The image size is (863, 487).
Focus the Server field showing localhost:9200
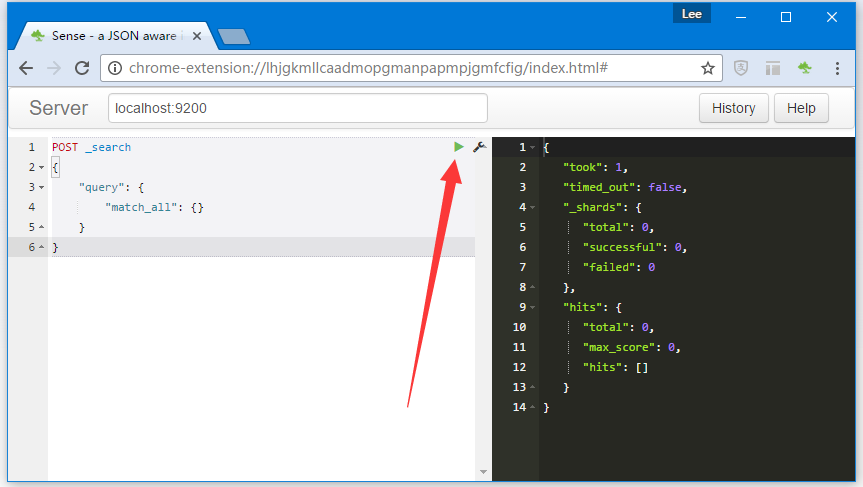point(297,108)
